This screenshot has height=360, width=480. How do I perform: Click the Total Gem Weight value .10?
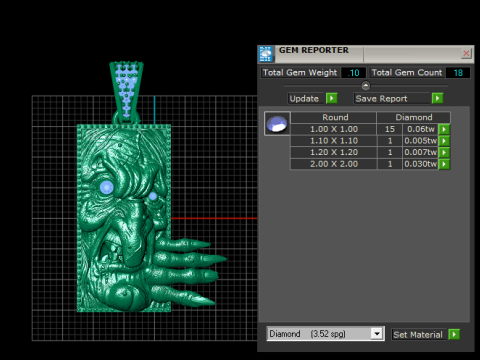[x=353, y=73]
